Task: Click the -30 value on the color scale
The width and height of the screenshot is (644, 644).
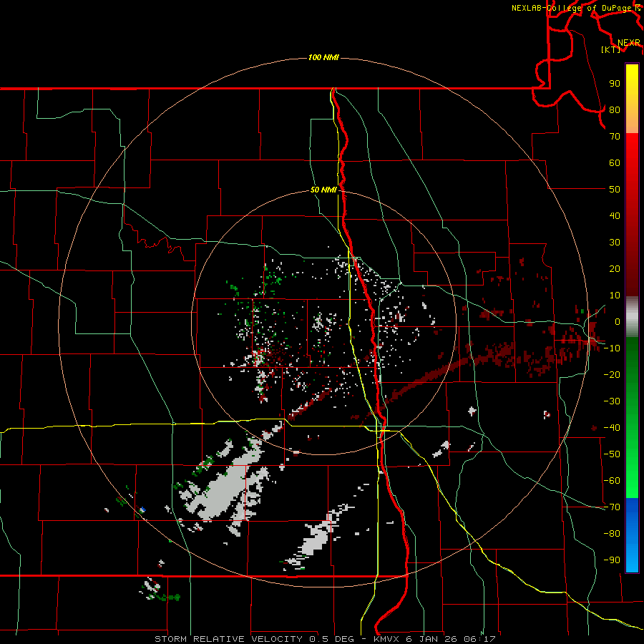Action: point(613,401)
